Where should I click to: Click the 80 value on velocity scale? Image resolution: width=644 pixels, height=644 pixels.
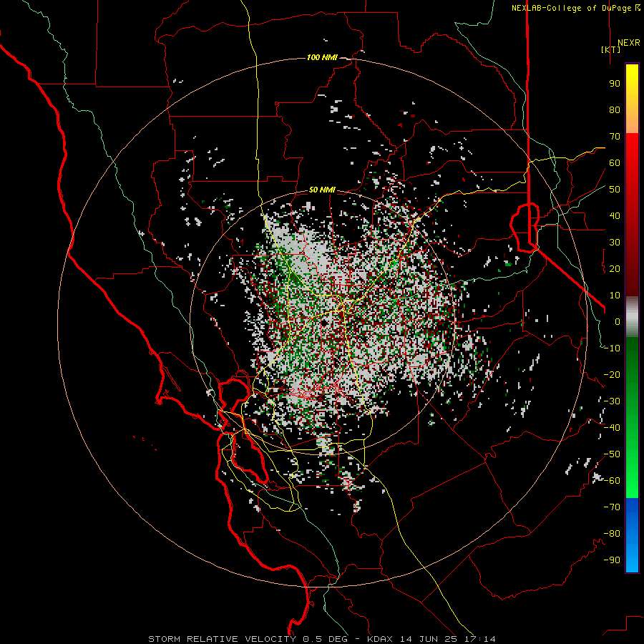[615, 110]
